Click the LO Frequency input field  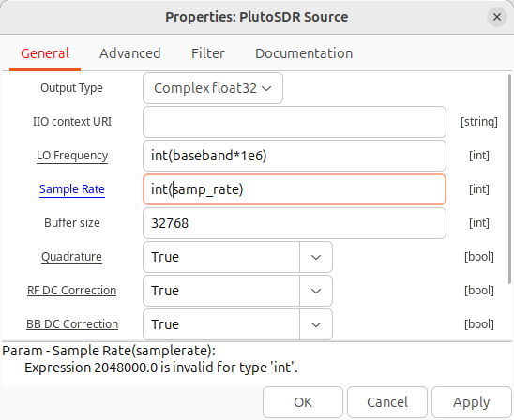[295, 156]
